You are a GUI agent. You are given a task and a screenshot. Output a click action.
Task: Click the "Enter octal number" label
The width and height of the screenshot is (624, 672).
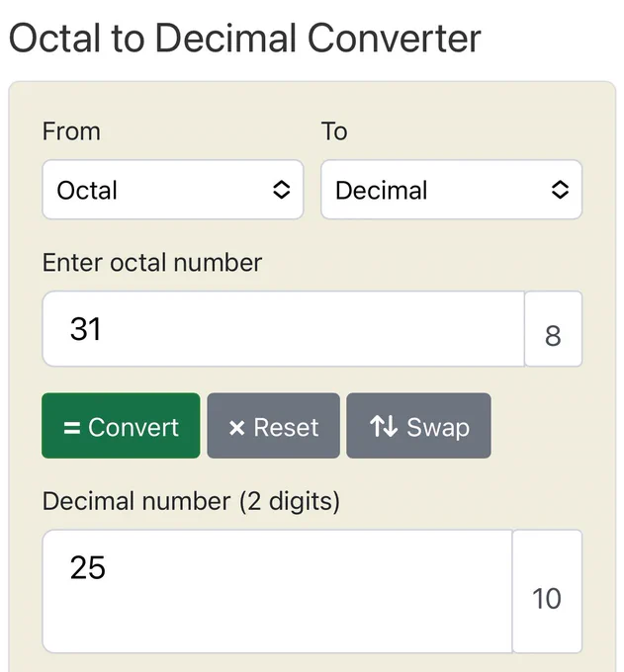(152, 263)
